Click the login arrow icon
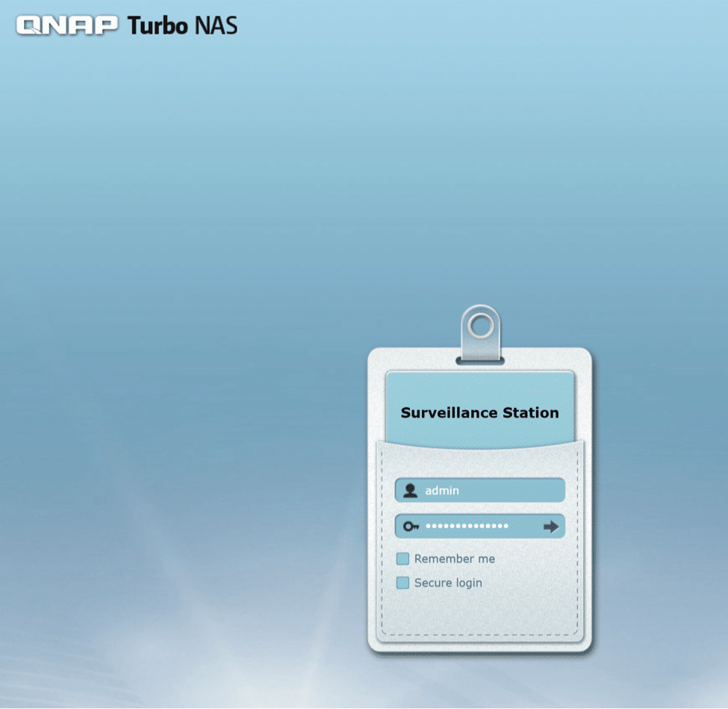728x709 pixels. point(550,527)
